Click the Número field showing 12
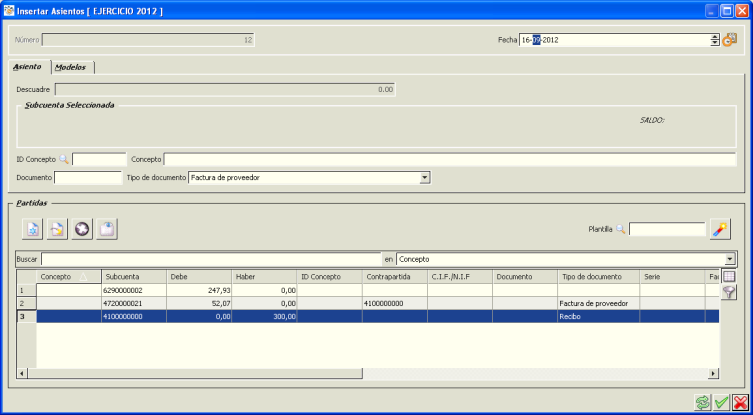 [x=148, y=40]
